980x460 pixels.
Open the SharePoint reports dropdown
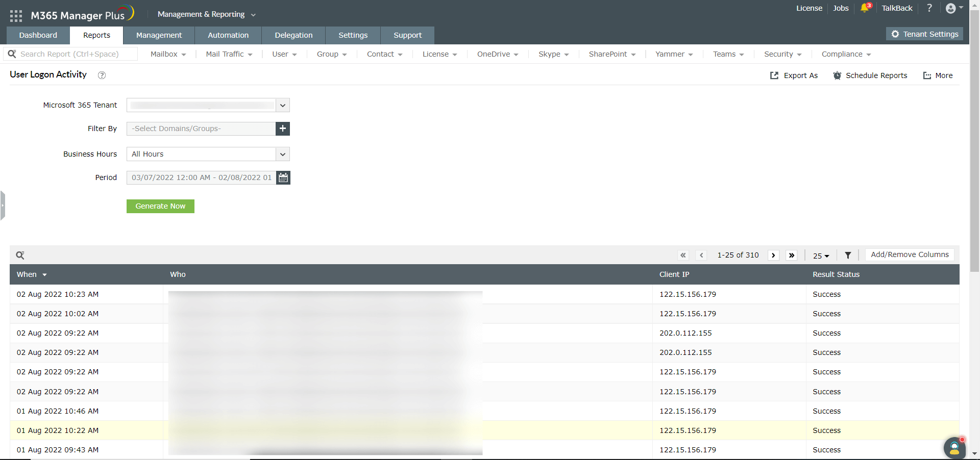click(612, 54)
